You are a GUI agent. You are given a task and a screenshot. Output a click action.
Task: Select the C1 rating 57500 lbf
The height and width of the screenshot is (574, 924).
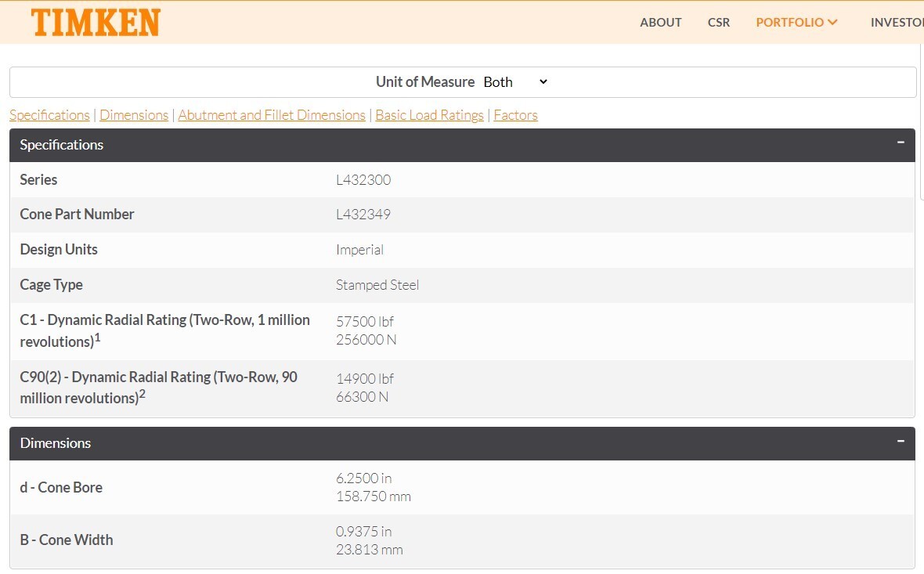pos(365,321)
